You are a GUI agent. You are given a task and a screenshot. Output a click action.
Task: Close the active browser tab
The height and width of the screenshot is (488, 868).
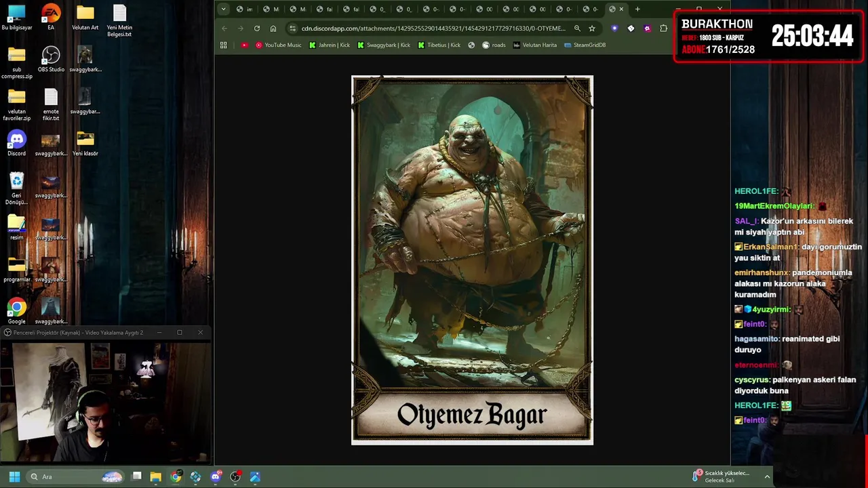pyautogui.click(x=621, y=9)
